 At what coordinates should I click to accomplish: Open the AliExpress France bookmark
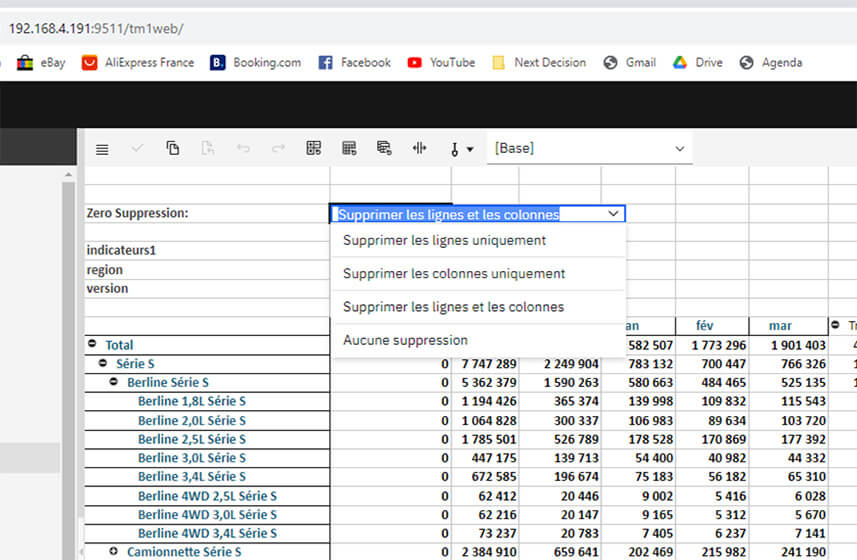click(138, 63)
